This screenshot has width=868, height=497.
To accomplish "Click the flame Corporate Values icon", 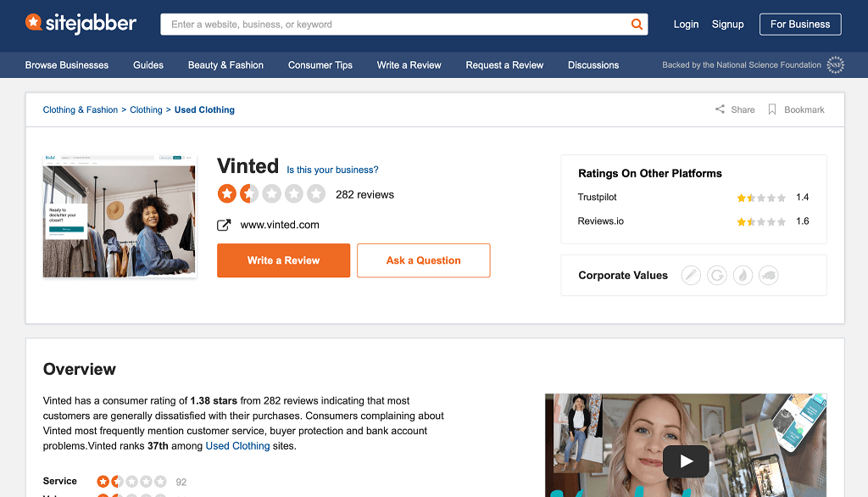I will tap(743, 276).
